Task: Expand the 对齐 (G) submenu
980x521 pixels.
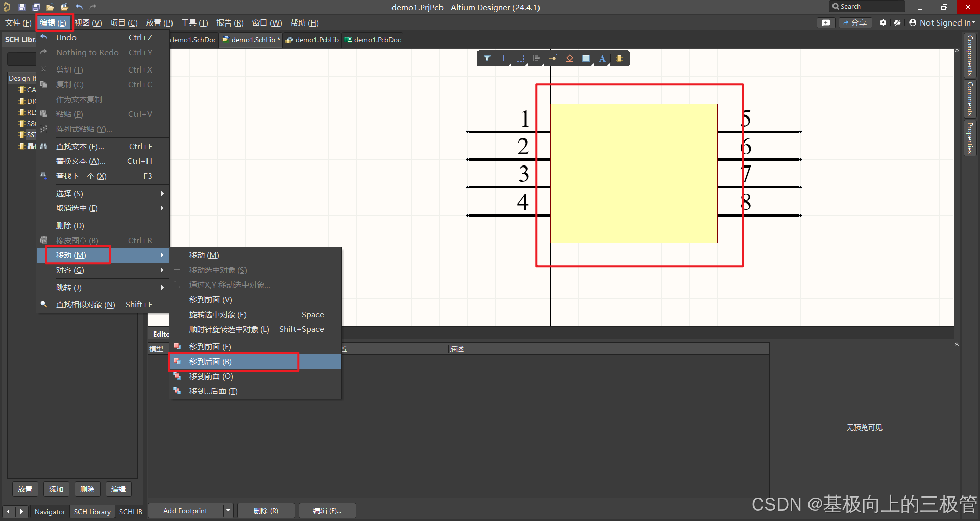Action: pos(103,270)
